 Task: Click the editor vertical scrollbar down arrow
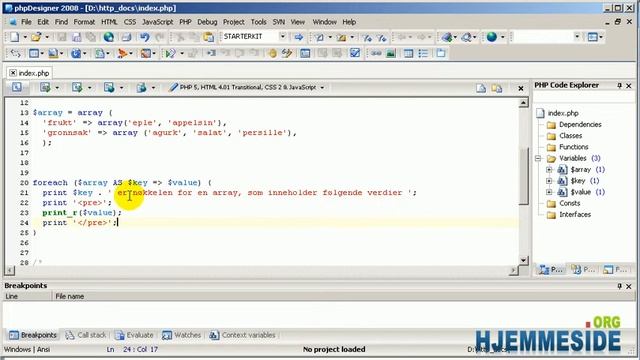[x=524, y=260]
